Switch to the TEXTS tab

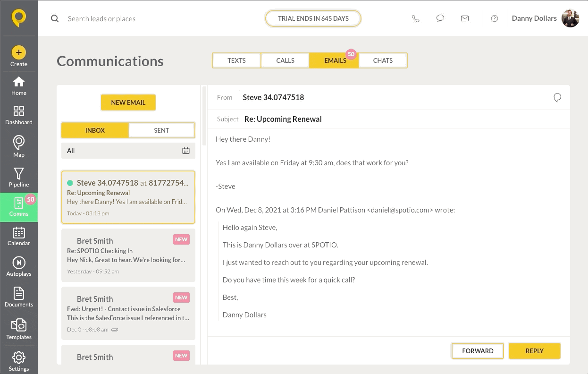tap(236, 60)
